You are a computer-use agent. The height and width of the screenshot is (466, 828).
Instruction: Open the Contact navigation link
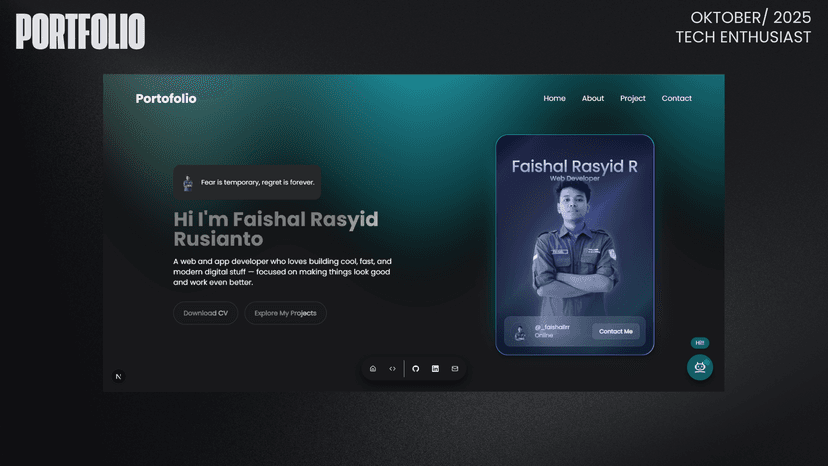coord(676,98)
